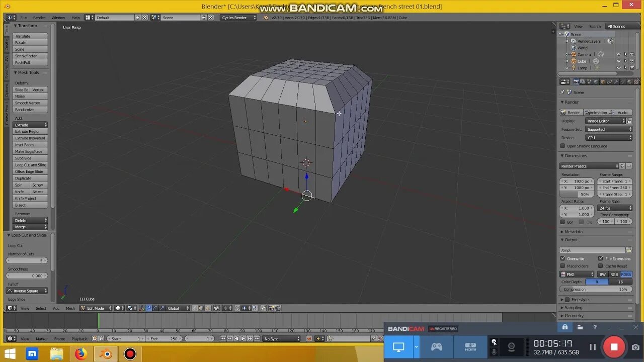This screenshot has width=644, height=362.
Task: Open Mesh data triangle tab icon
Action: [x=622, y=81]
